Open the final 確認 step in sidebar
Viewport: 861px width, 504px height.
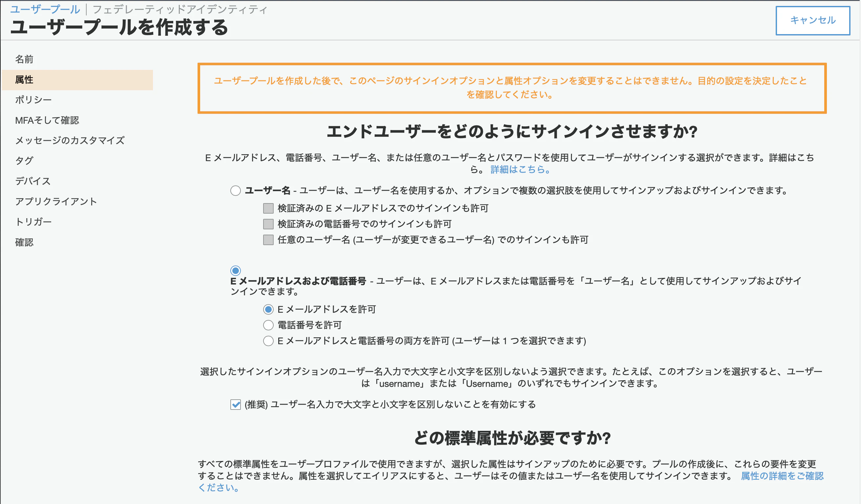(x=24, y=242)
